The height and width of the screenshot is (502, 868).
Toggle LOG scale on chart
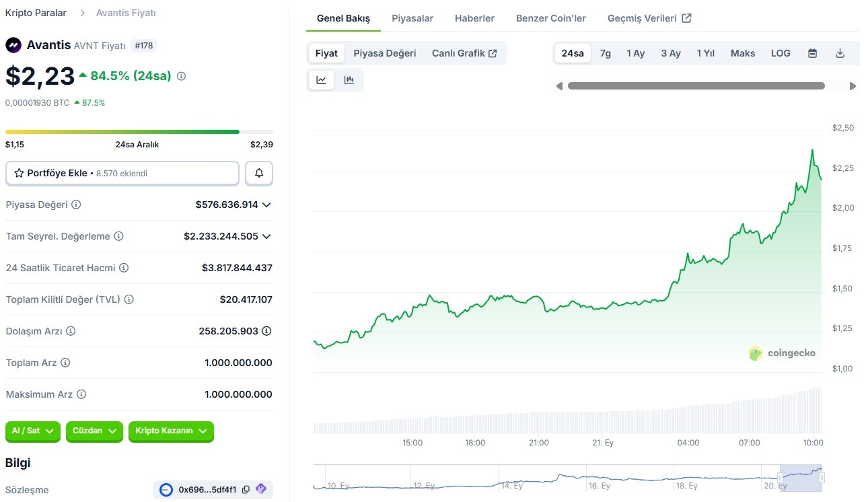[781, 53]
